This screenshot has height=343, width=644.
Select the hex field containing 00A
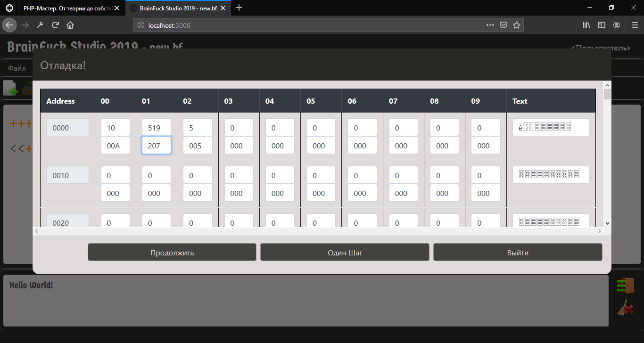(x=116, y=146)
